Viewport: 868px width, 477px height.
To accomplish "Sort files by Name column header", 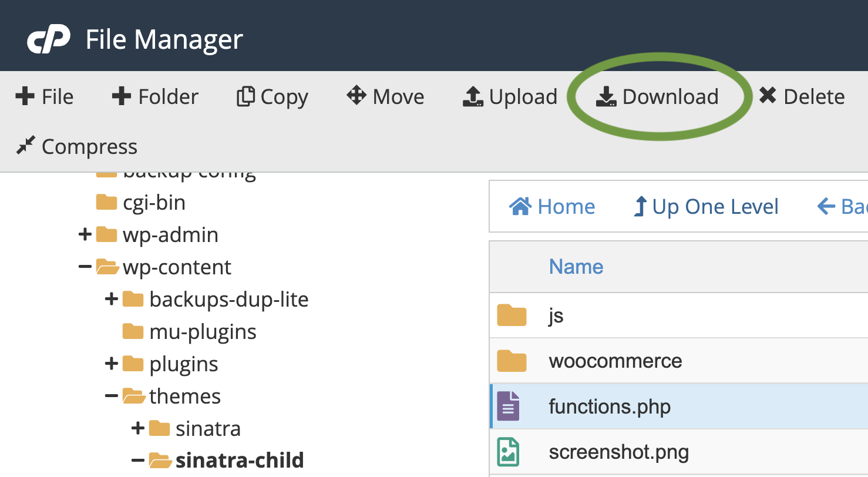I will 576,267.
